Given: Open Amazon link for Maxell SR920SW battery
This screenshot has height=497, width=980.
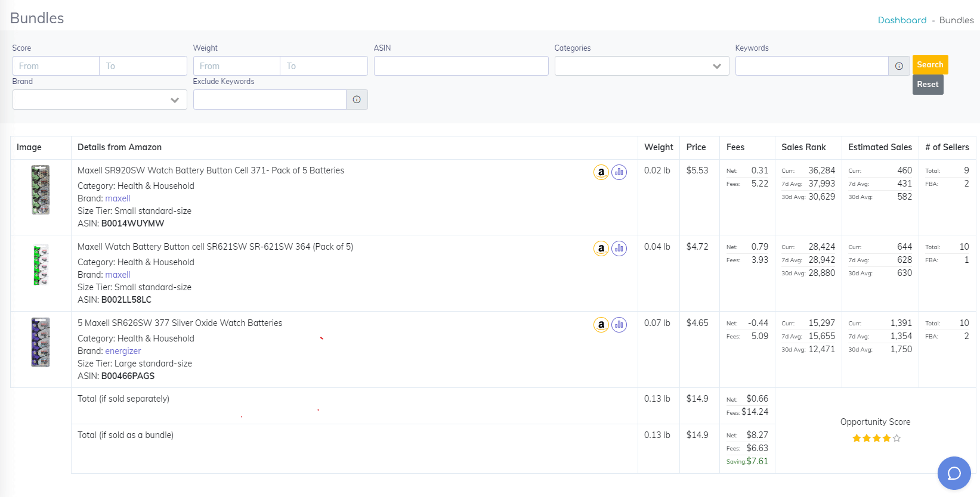Looking at the screenshot, I should (x=601, y=172).
